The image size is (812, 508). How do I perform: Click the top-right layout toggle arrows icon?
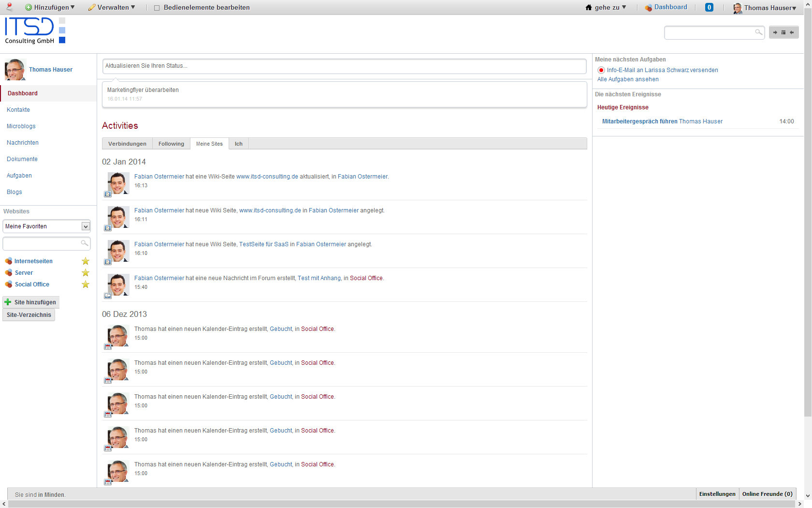point(783,32)
